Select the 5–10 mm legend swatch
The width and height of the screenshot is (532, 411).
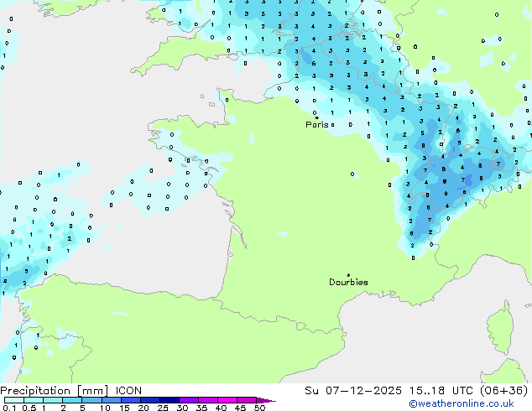tap(91, 400)
